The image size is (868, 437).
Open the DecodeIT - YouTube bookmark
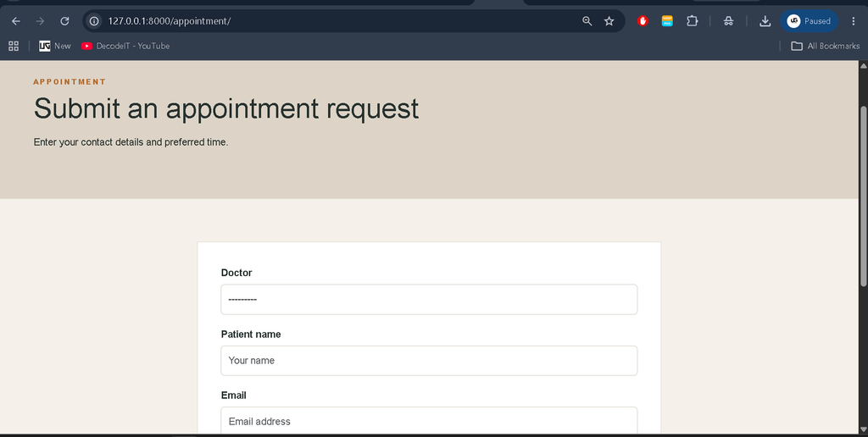click(125, 46)
